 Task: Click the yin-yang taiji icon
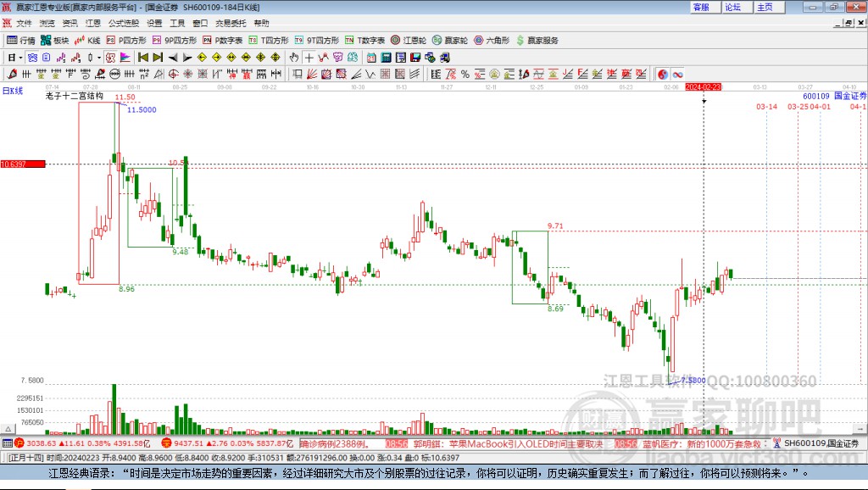[x=663, y=75]
